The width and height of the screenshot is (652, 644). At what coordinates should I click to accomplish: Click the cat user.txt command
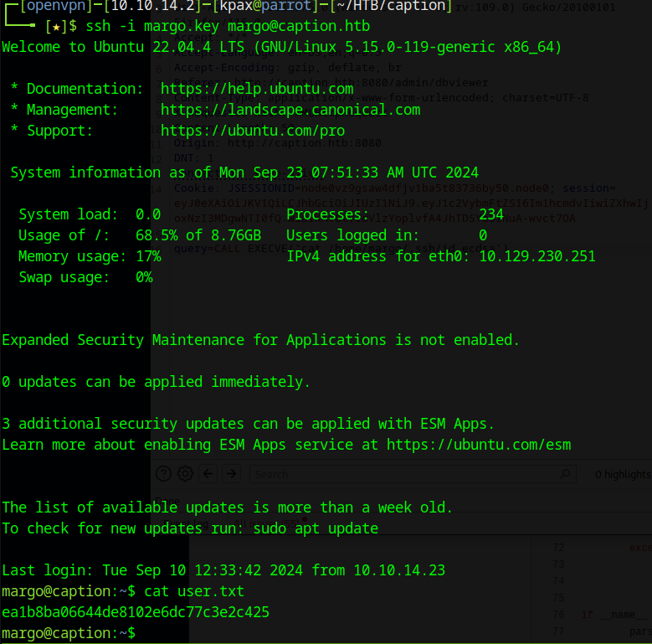click(x=194, y=591)
